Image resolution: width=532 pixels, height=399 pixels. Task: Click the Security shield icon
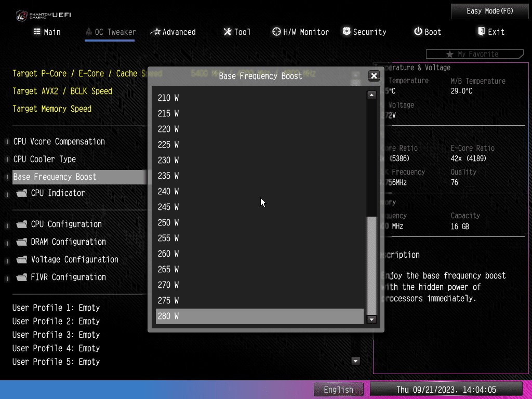347,32
